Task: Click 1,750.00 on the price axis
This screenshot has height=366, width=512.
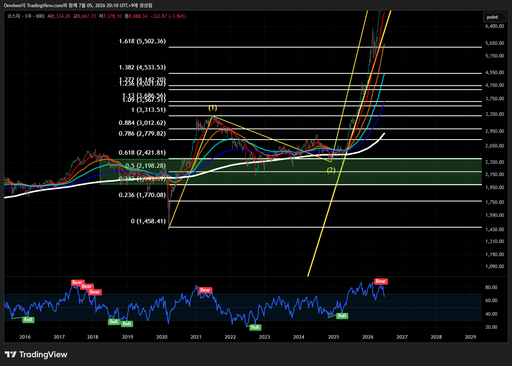Action: click(495, 202)
